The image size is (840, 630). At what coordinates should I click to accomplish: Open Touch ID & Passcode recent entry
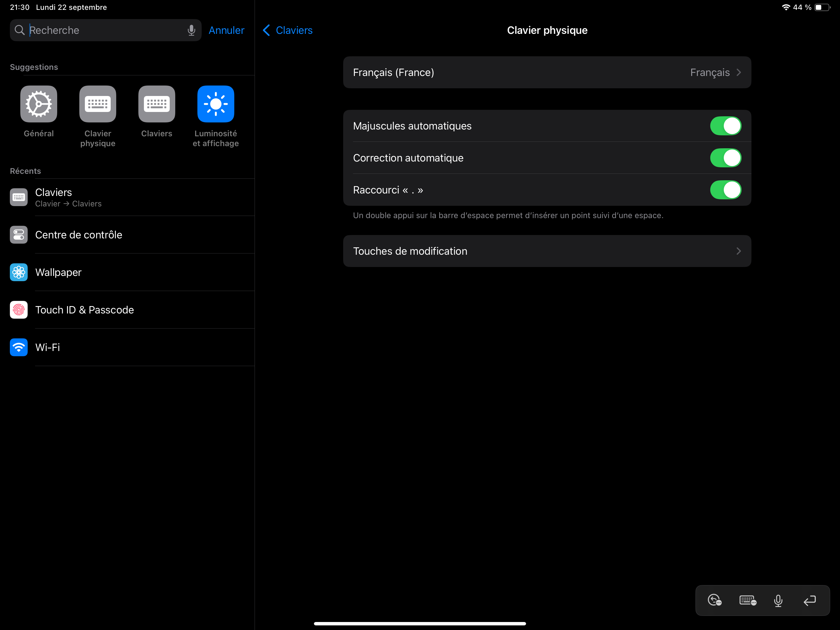pyautogui.click(x=84, y=310)
